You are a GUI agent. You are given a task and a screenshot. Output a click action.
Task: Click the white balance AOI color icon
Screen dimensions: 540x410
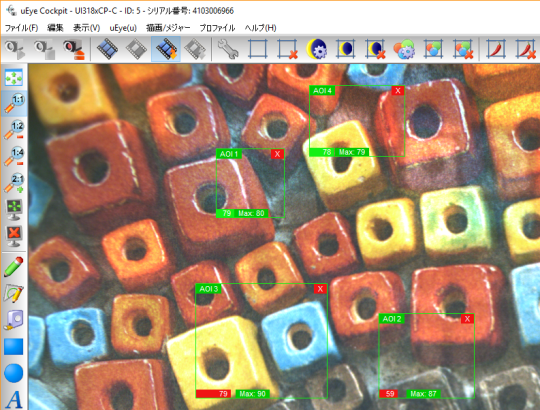pos(433,49)
